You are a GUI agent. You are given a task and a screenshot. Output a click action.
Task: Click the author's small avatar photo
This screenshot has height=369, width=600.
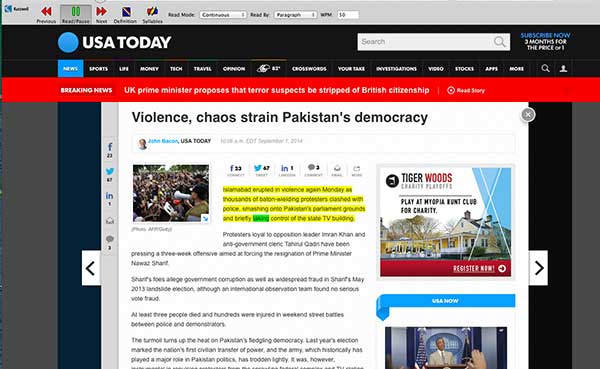(x=142, y=144)
